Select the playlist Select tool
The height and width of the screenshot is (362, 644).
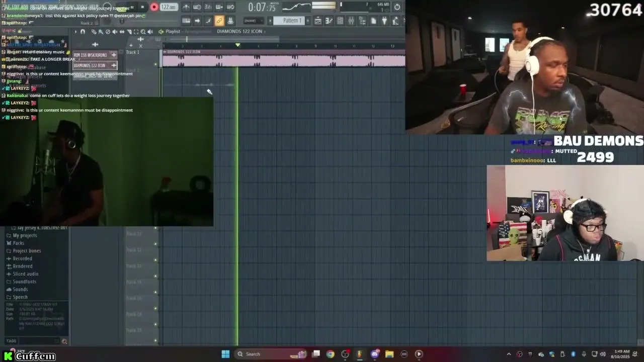point(136,32)
